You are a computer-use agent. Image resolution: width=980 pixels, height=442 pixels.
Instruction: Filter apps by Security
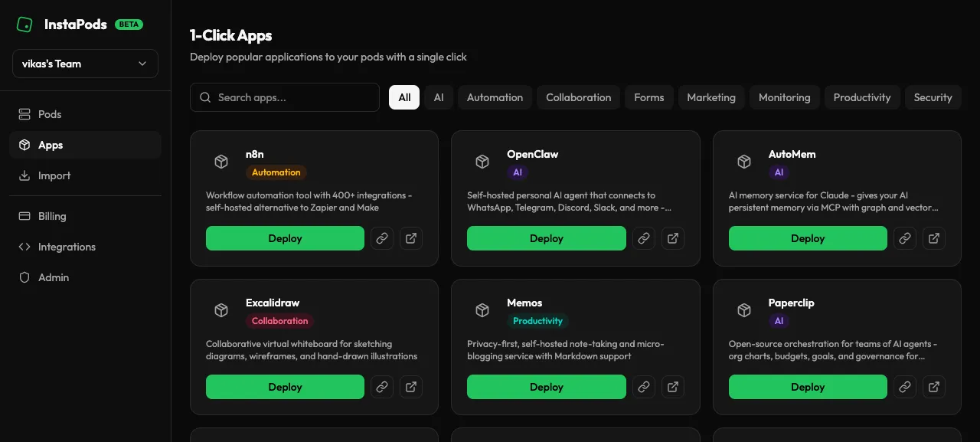[x=933, y=97]
